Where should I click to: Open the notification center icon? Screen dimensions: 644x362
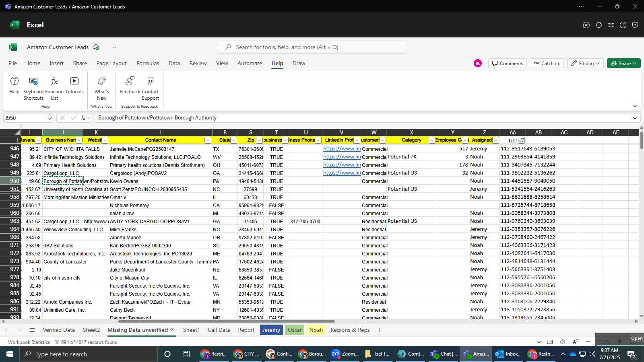click(x=632, y=354)
